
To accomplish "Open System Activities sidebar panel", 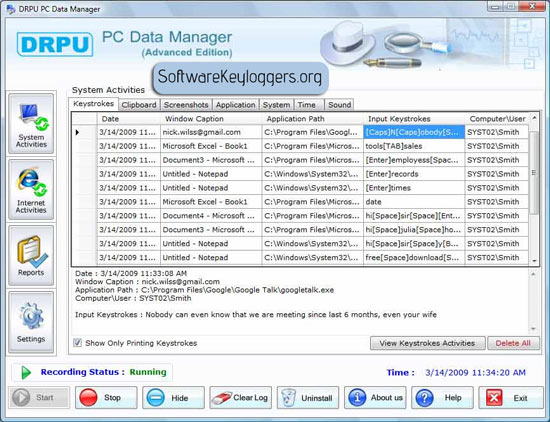I will 31,123.
